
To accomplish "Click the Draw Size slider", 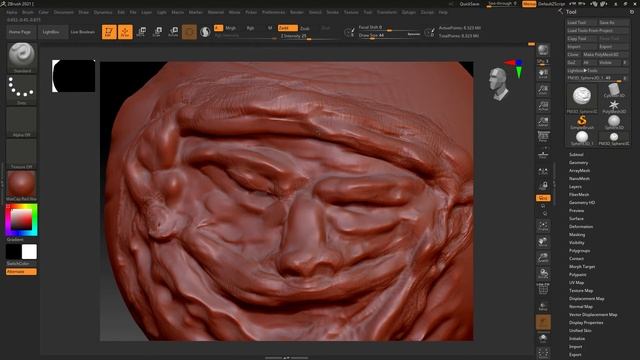I will (x=389, y=36).
